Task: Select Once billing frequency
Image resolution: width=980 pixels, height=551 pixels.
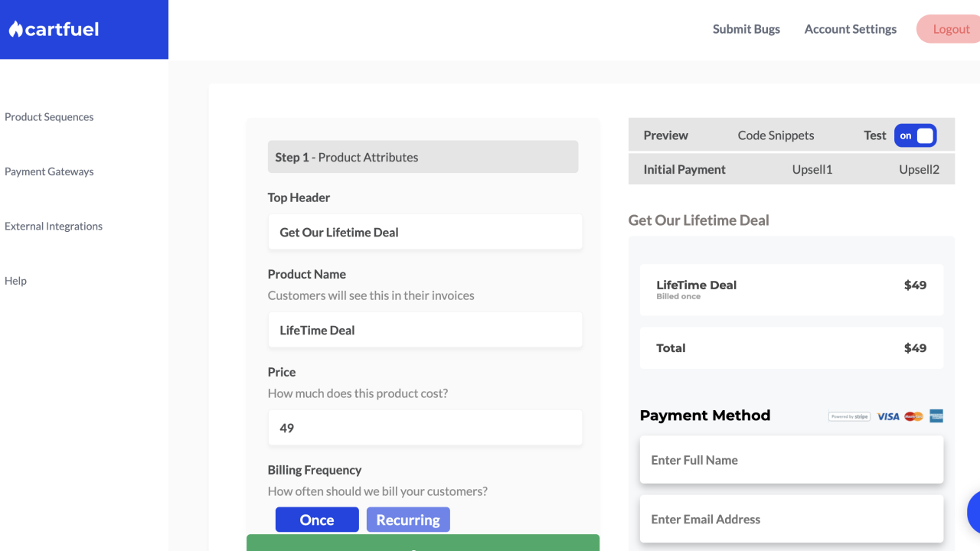Action: click(317, 520)
